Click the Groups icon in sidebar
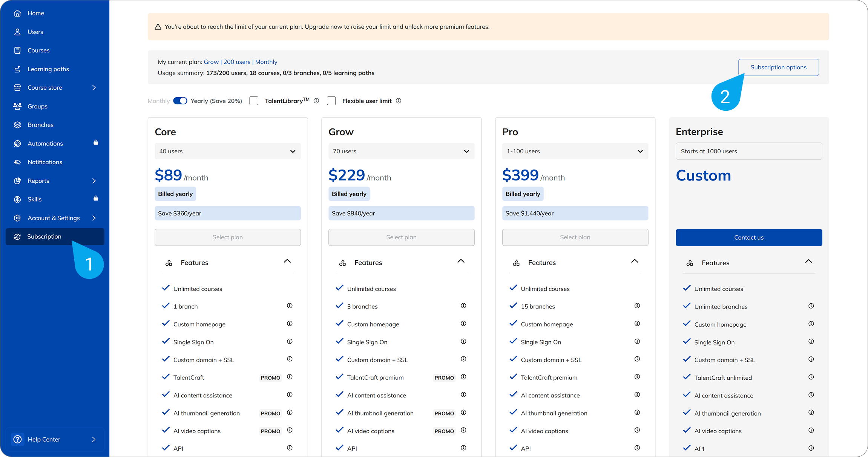 pos(17,106)
